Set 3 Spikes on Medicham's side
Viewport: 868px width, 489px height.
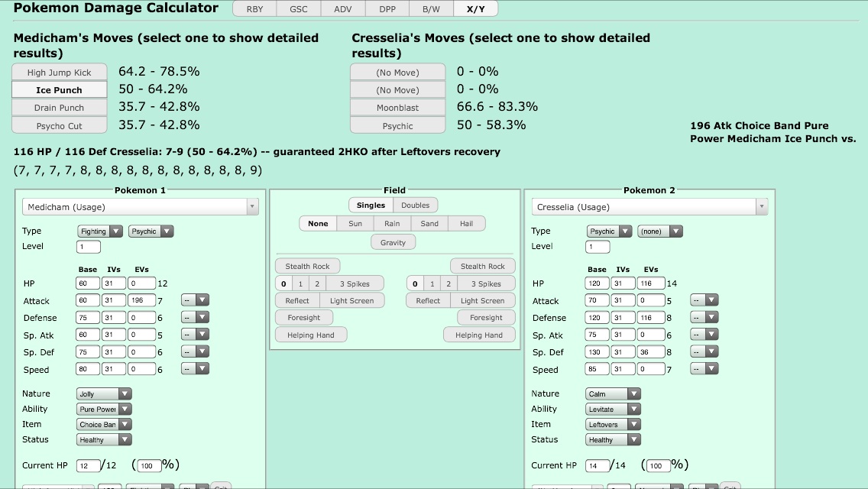(355, 283)
